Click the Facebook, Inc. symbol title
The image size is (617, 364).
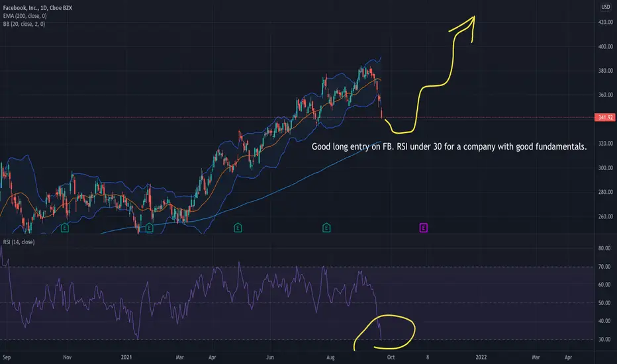pyautogui.click(x=37, y=8)
